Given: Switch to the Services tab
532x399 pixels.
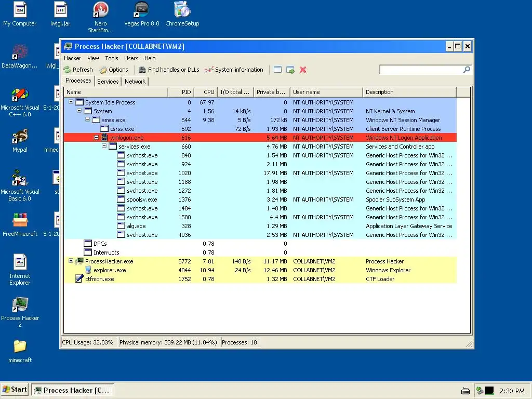Looking at the screenshot, I should click(108, 82).
